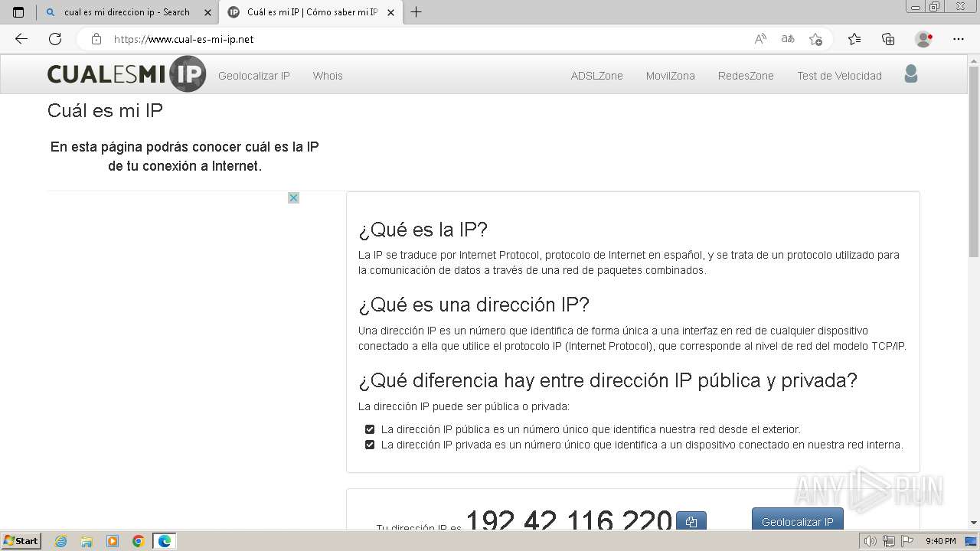Click the '¿Qué es la IP?' heading
The image size is (980, 551).
(423, 230)
